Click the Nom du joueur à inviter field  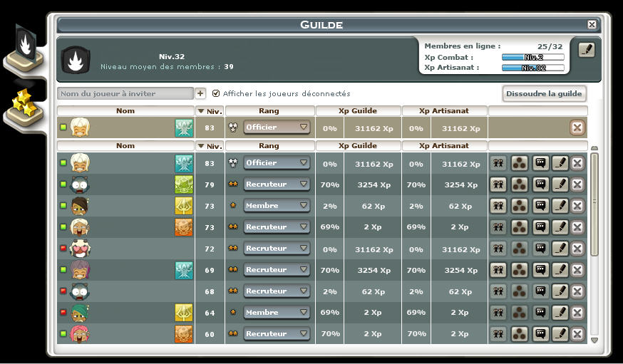click(x=125, y=94)
